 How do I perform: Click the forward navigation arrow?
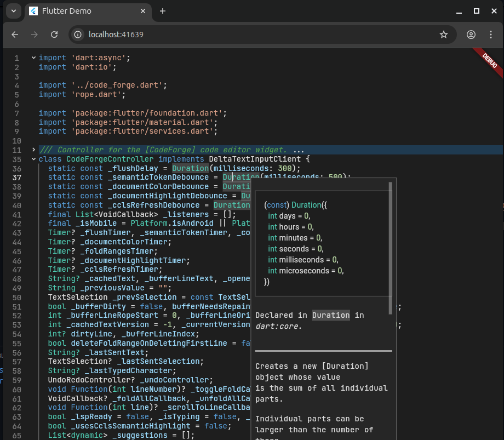34,34
